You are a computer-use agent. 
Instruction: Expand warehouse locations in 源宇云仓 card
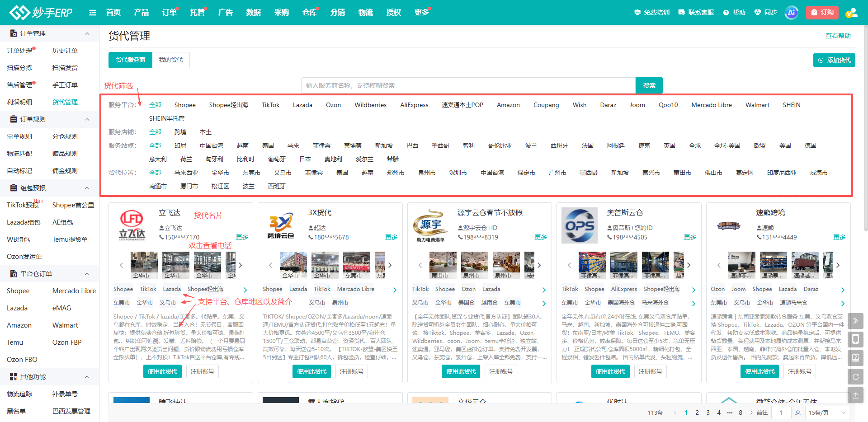[x=544, y=304]
